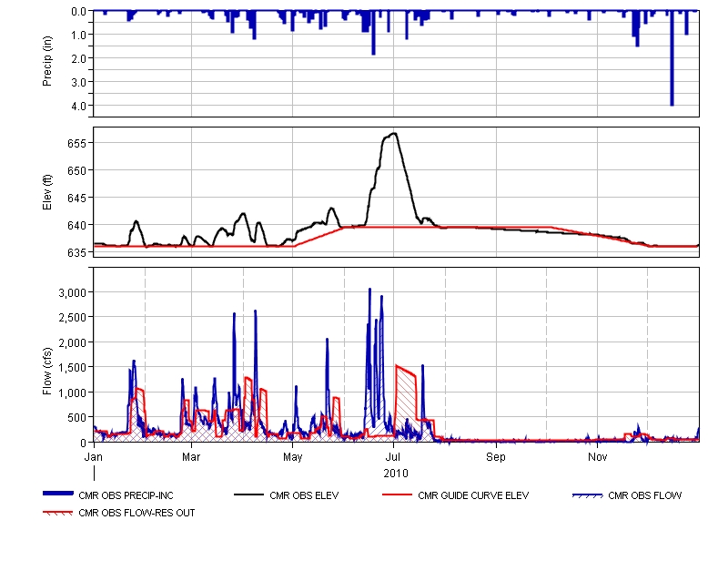Click the black OBS ELEV legend line swatch
The width and height of the screenshot is (728, 571).
pyautogui.click(x=248, y=495)
